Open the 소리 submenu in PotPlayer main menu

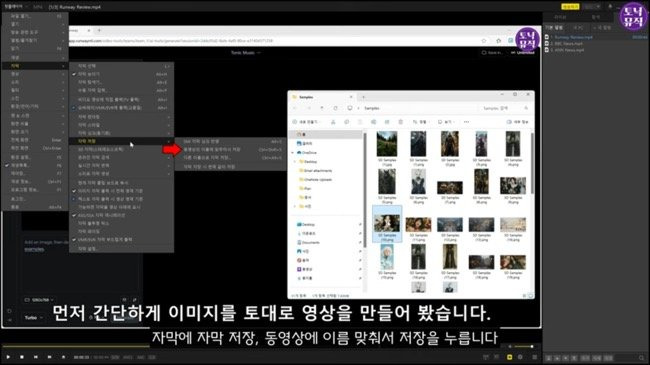tap(35, 82)
